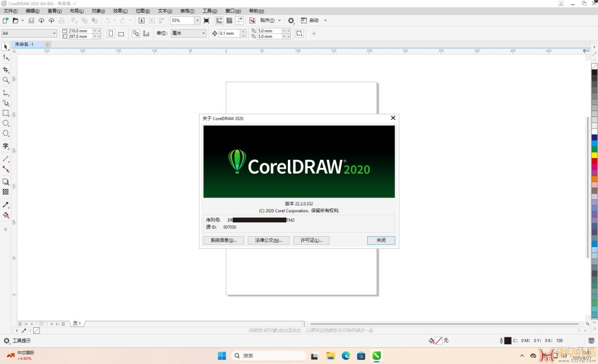Click quick customize plus under toolbox
The height and width of the screenshot is (364, 598).
click(x=6, y=229)
